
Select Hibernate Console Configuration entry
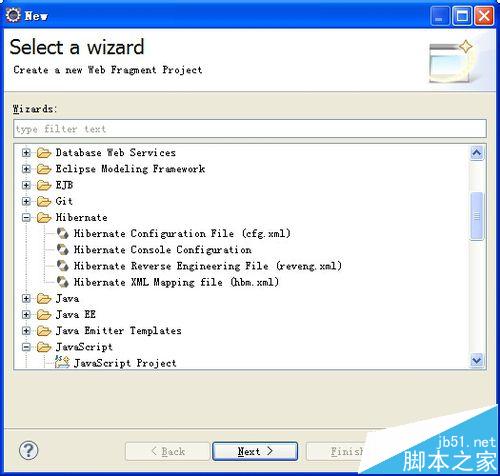click(x=163, y=250)
